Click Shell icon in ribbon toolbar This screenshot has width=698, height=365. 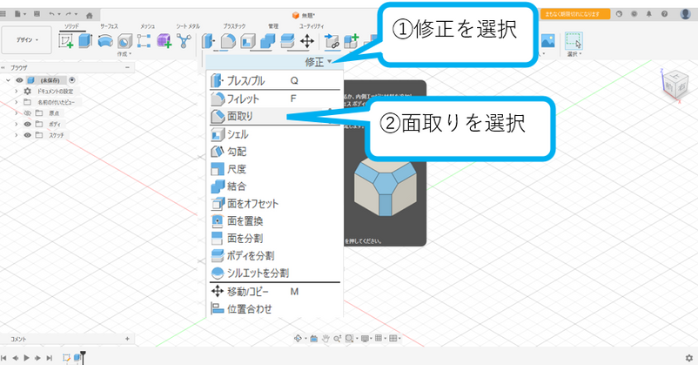(248, 41)
